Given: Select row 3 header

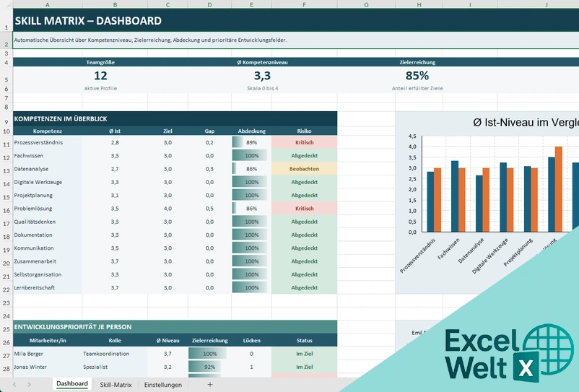Looking at the screenshot, I should (x=6, y=53).
